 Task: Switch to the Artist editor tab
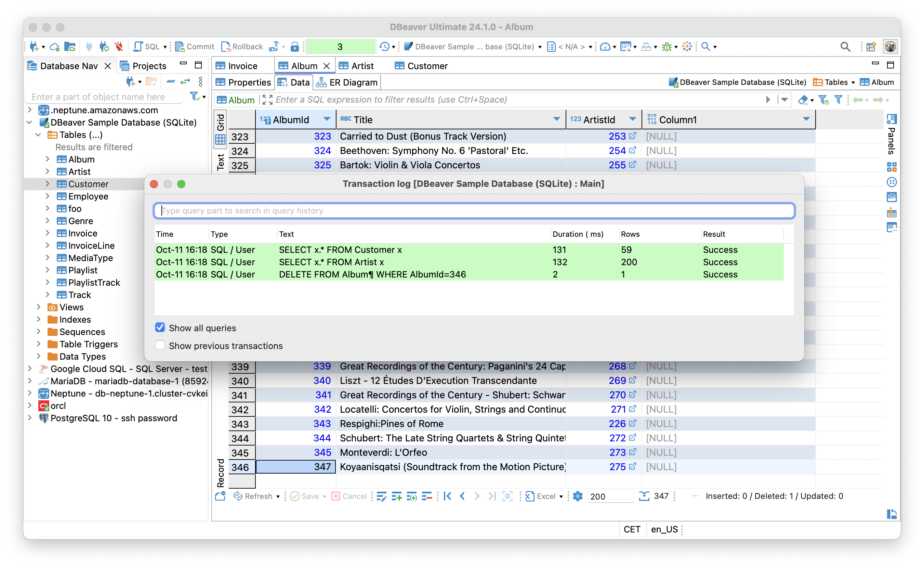[x=356, y=66]
